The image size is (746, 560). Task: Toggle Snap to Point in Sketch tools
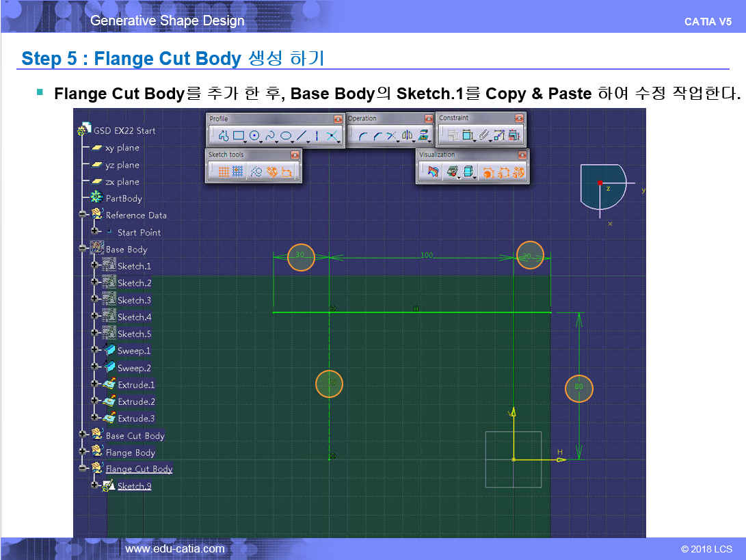click(238, 173)
